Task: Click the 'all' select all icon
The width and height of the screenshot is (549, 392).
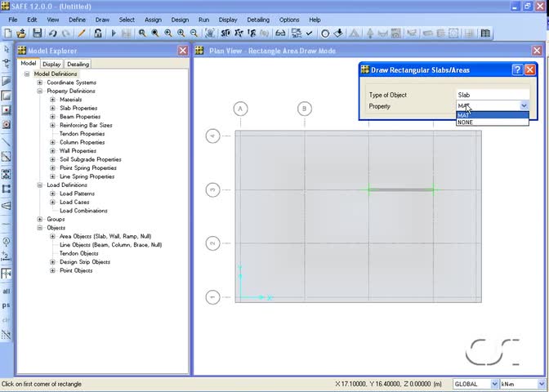Action: tap(7, 292)
